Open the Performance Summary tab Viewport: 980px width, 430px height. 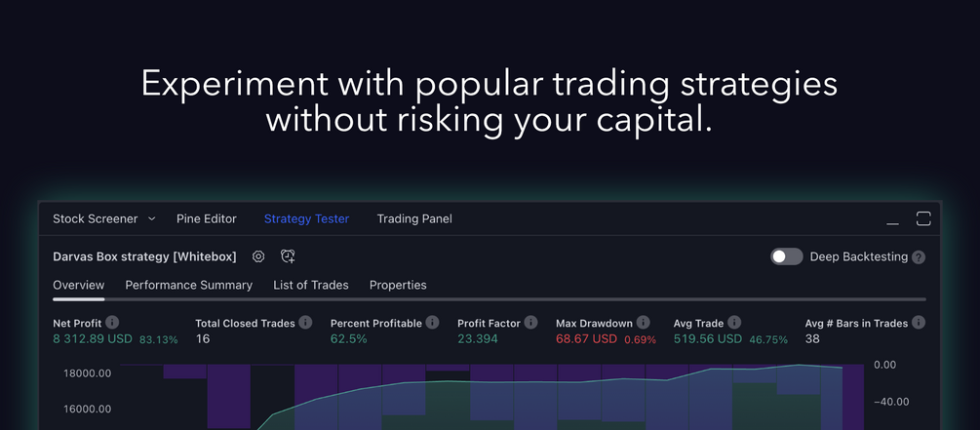click(x=189, y=286)
